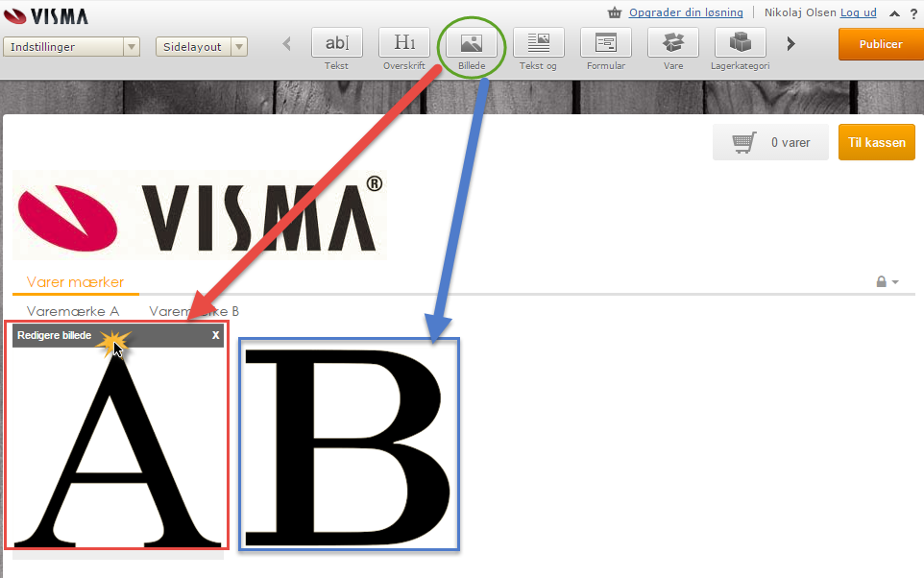
Task: Open the Sidelayout dropdown
Action: point(202,46)
